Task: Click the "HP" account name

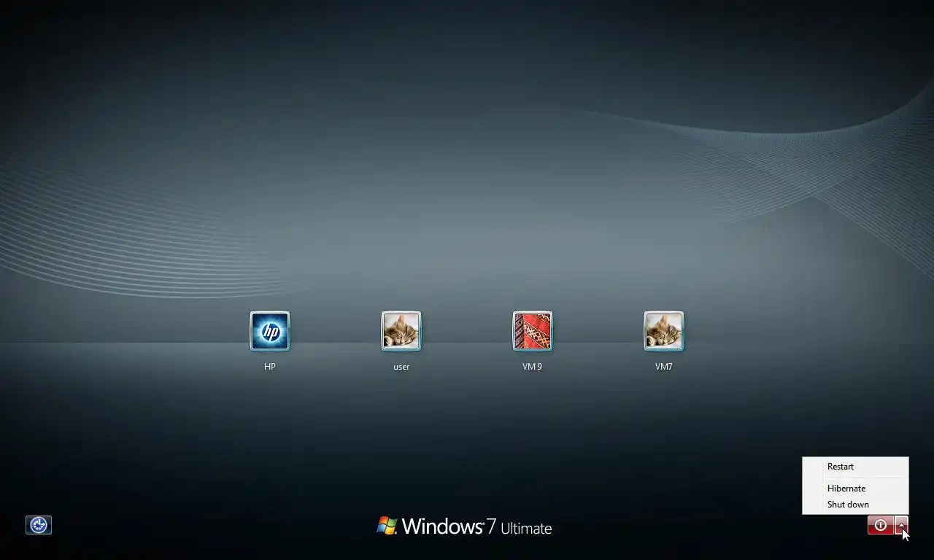Action: pyautogui.click(x=270, y=367)
